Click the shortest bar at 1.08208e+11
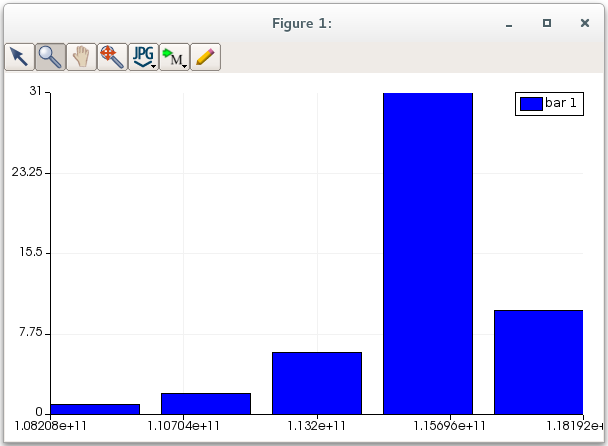This screenshot has width=608, height=446. pyautogui.click(x=95, y=409)
